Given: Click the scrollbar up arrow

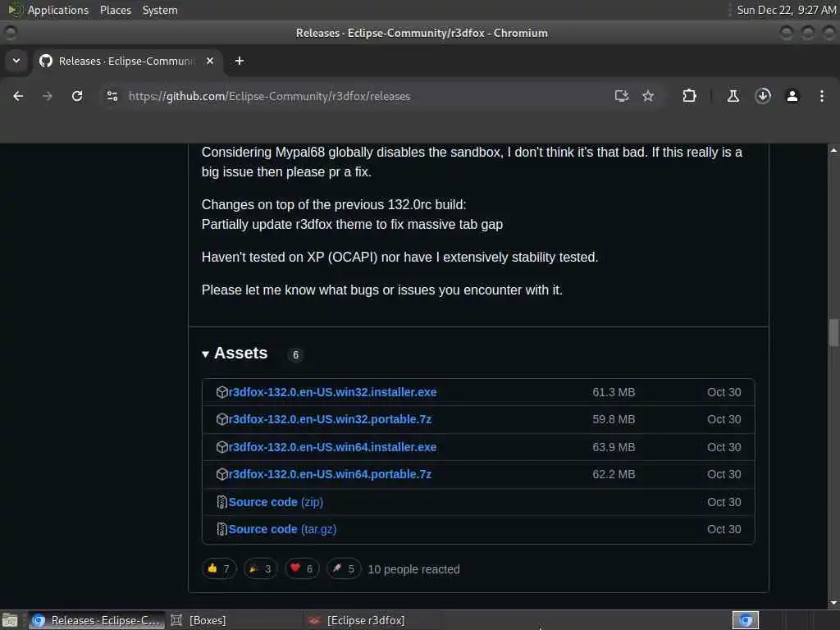Looking at the screenshot, I should pos(833,151).
